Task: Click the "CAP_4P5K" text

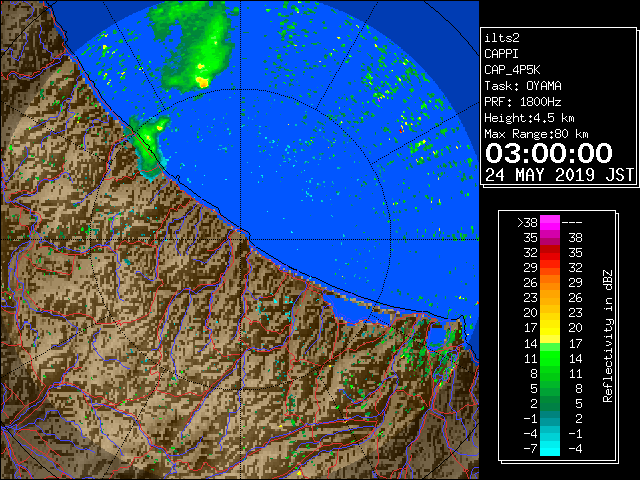Action: click(512, 70)
